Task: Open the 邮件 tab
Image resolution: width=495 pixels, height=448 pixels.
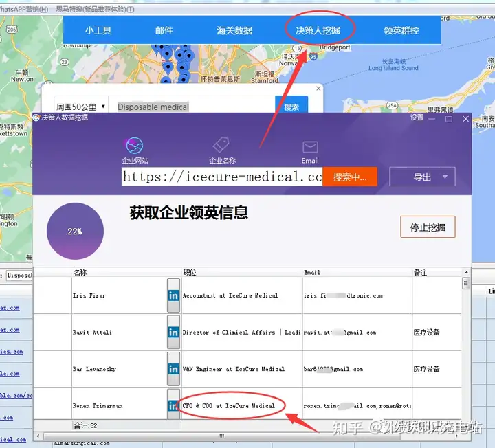Action: tap(164, 31)
